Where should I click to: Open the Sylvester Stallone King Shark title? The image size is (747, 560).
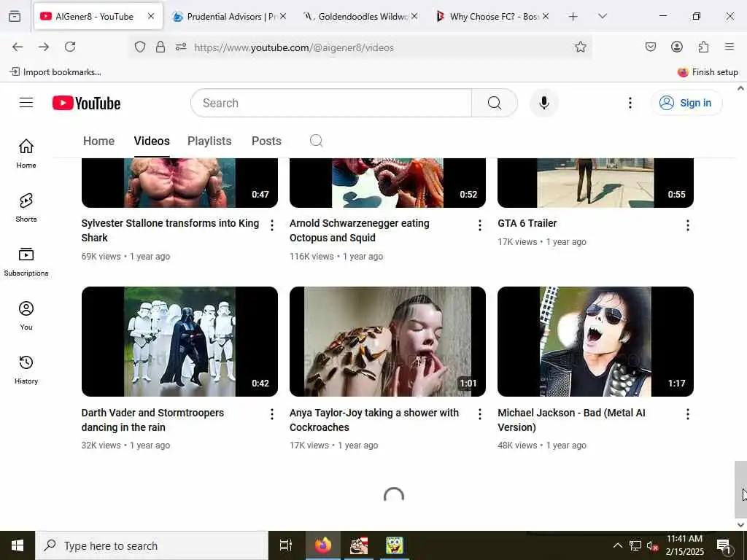point(170,230)
